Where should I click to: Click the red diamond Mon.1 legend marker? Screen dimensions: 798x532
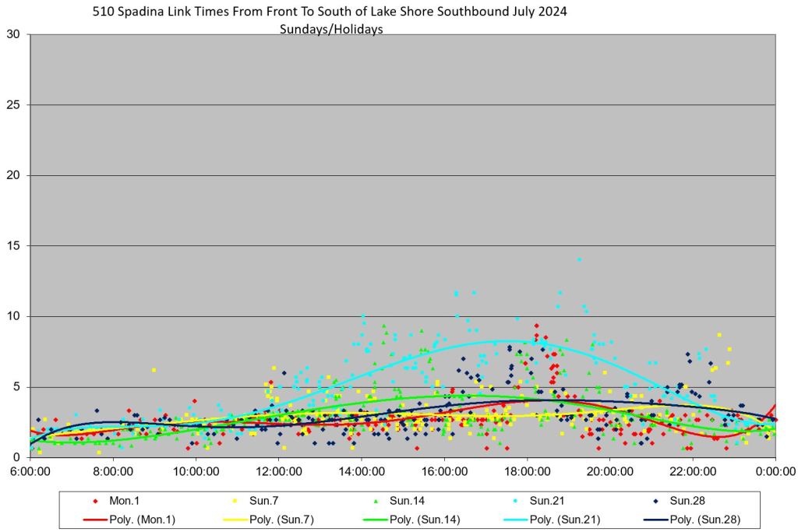pyautogui.click(x=96, y=502)
